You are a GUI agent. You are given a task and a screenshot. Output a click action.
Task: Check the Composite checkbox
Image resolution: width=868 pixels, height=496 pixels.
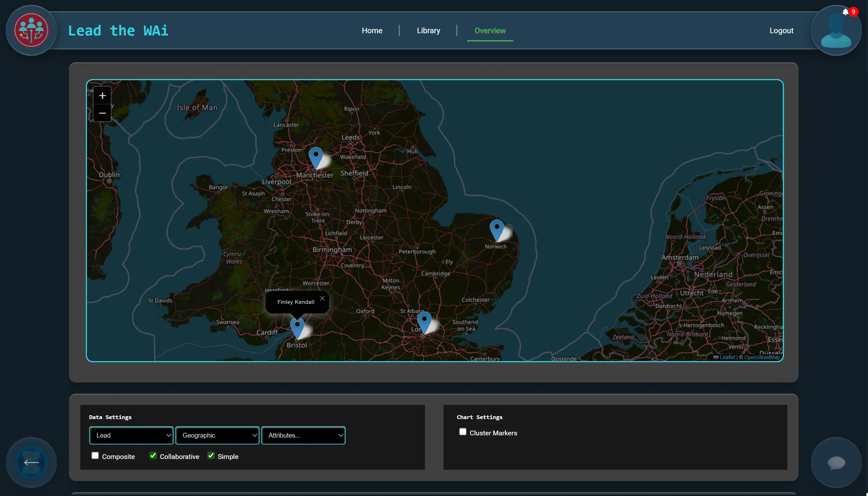(x=95, y=455)
